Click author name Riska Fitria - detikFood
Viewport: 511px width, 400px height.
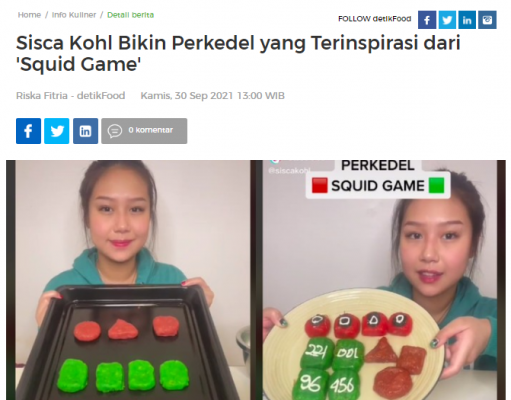click(x=71, y=96)
